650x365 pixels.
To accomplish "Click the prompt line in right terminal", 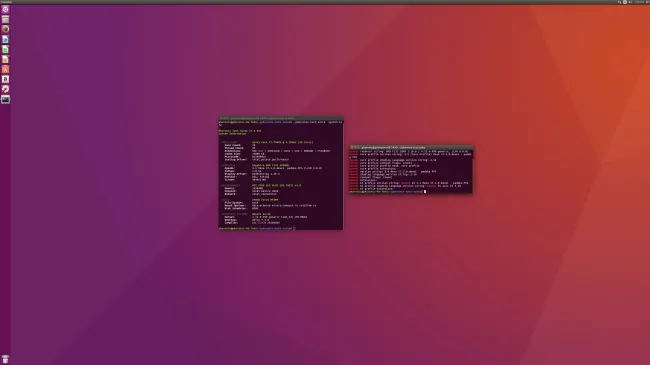I will pyautogui.click(x=388, y=192).
